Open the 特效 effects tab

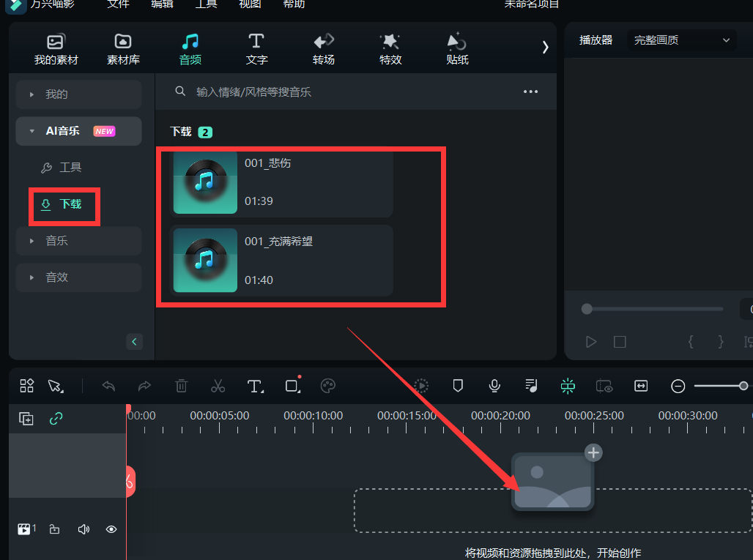390,50
